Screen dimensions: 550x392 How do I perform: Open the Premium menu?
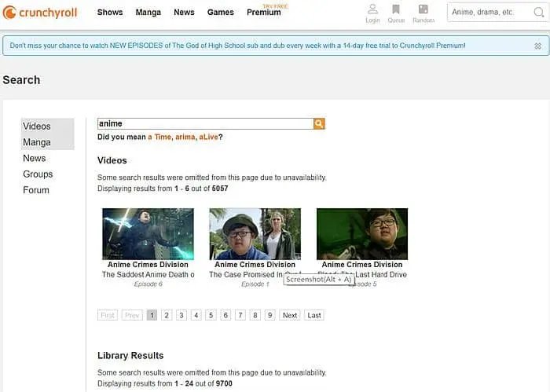(x=264, y=13)
